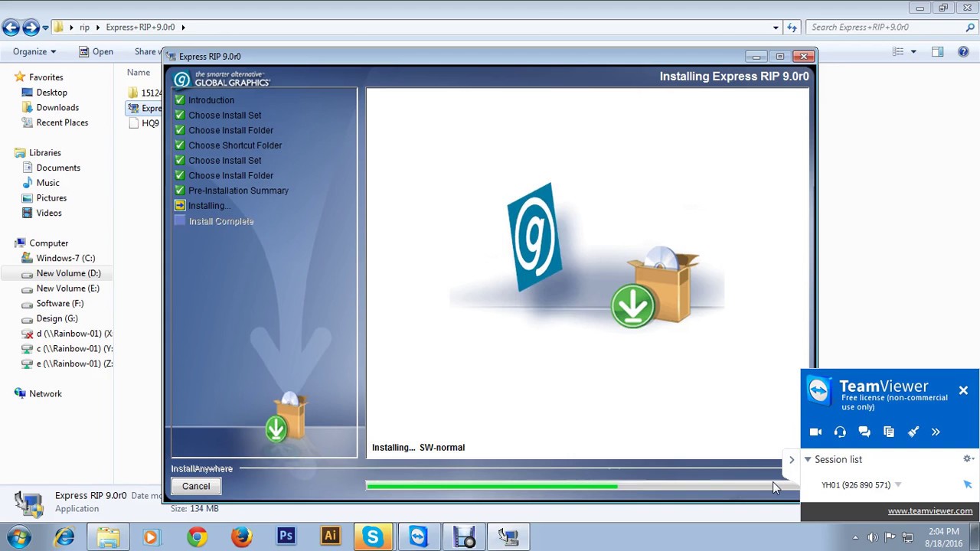Open Skype from the taskbar
980x551 pixels.
373,537
